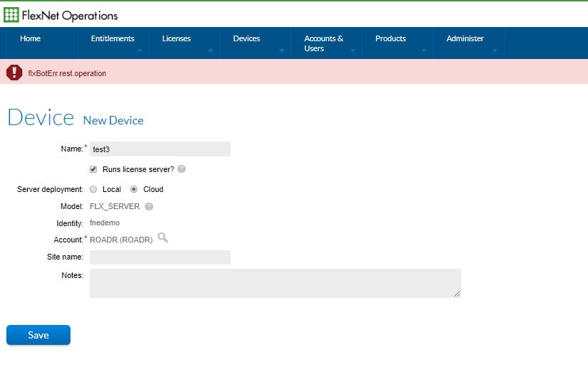588x379 pixels.
Task: Open the Accounts & Users menu
Action: click(324, 43)
